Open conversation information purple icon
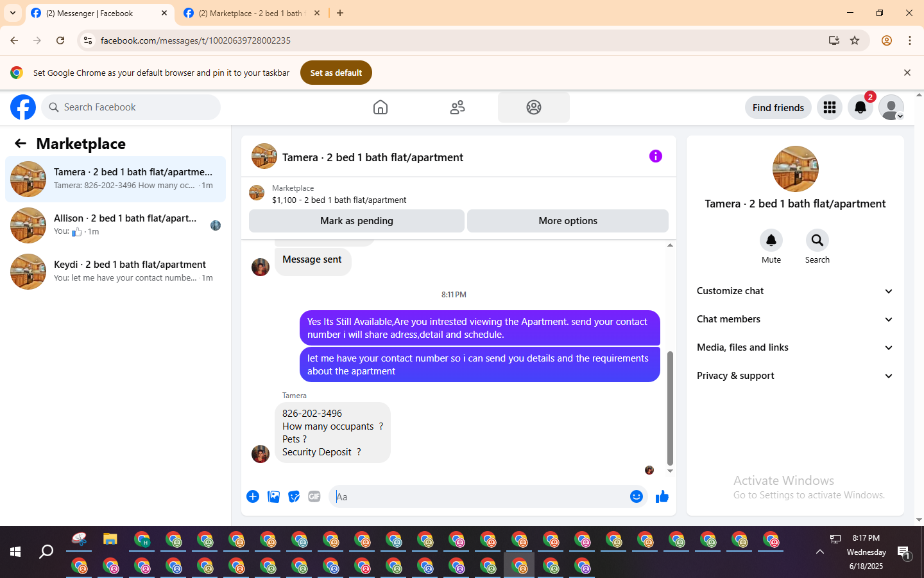This screenshot has width=924, height=578. (x=656, y=156)
